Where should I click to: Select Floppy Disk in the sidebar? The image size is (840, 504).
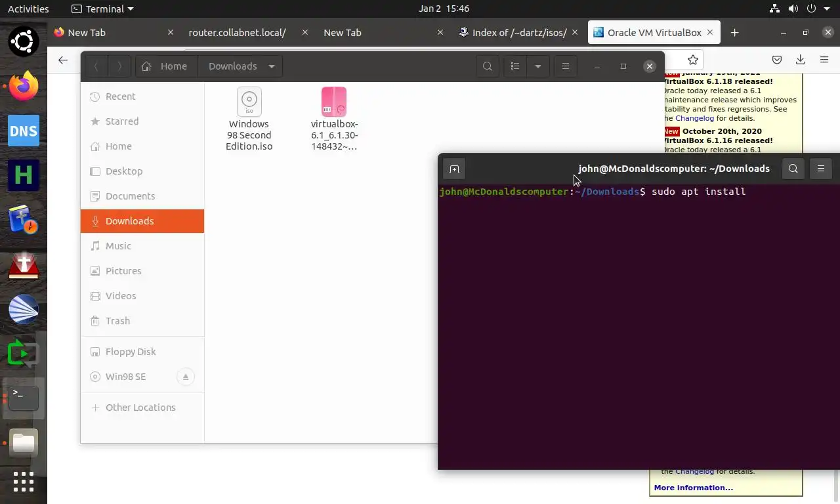142,352
